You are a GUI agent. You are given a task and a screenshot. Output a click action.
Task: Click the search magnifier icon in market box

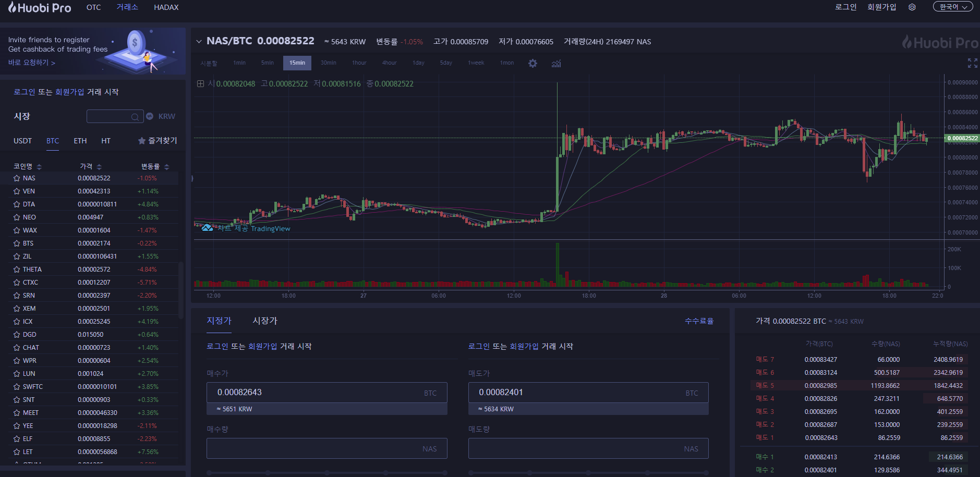point(135,117)
